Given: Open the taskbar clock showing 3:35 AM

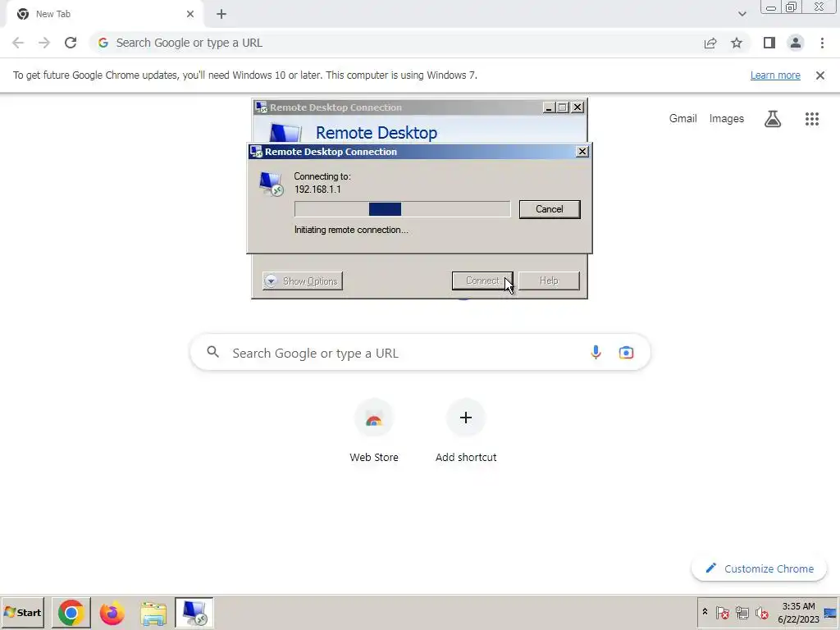Looking at the screenshot, I should click(798, 612).
